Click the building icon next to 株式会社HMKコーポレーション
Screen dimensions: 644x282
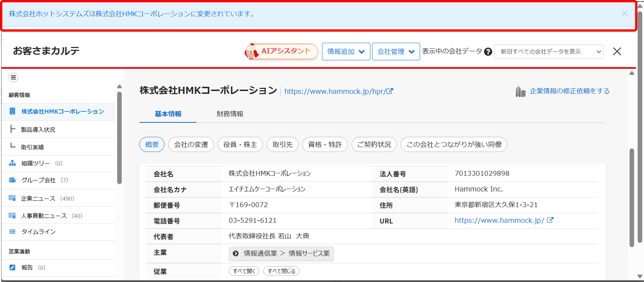(x=12, y=111)
